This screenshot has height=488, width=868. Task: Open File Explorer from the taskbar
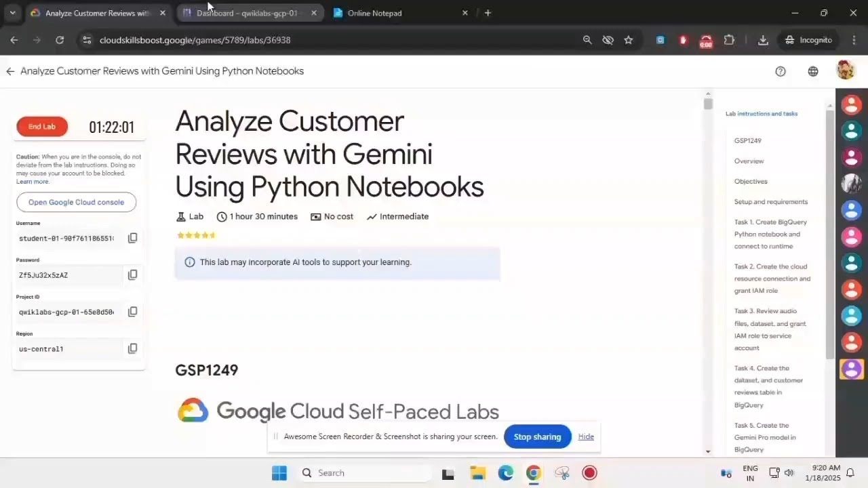click(477, 473)
